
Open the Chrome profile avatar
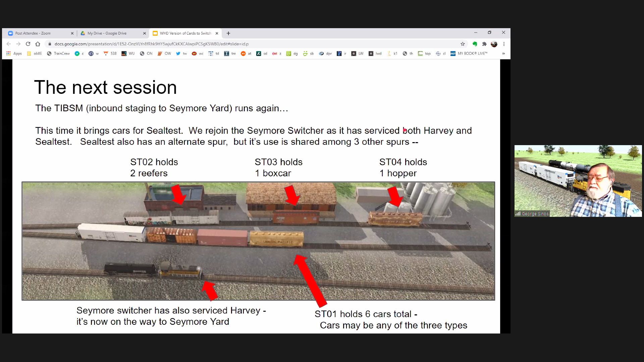pyautogui.click(x=494, y=44)
